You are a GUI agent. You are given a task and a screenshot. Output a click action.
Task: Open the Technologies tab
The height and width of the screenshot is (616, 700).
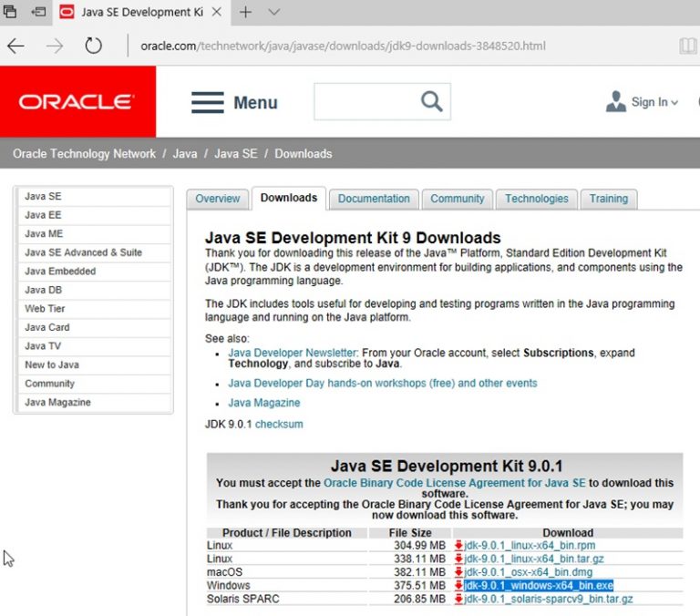pyautogui.click(x=536, y=199)
